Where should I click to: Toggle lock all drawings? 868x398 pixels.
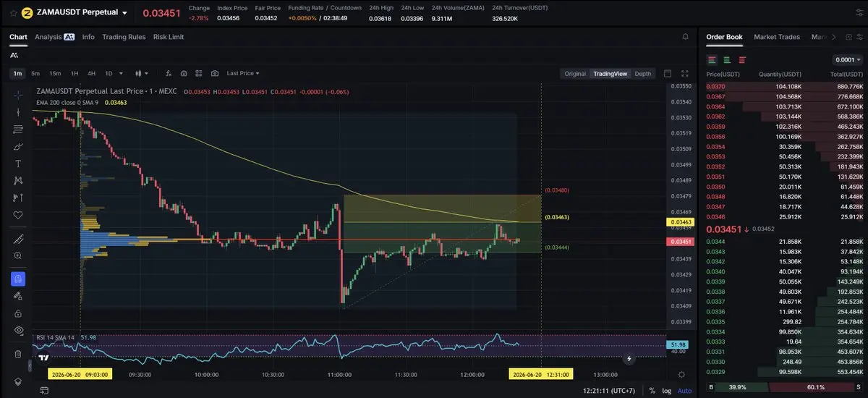[x=18, y=313]
